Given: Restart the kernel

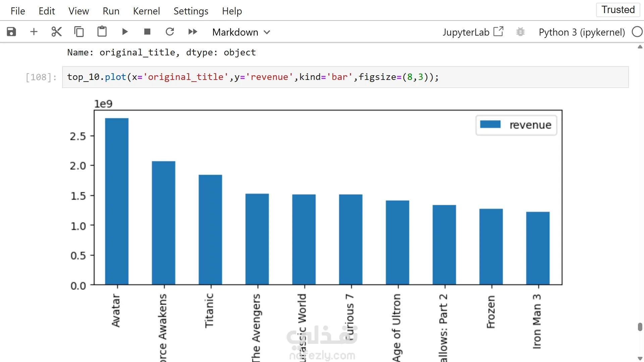Looking at the screenshot, I should [x=170, y=32].
